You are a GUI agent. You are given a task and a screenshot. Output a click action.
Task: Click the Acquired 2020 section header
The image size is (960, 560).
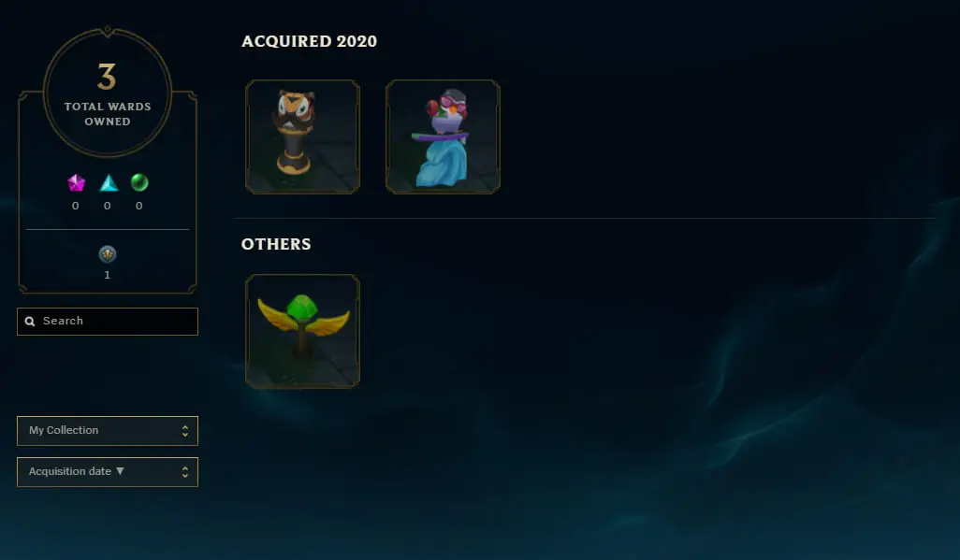click(x=309, y=41)
